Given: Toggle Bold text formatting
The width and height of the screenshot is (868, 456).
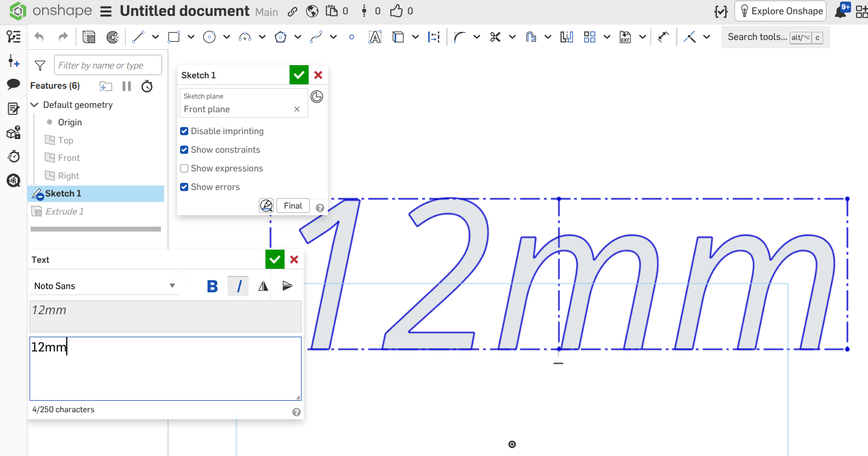Looking at the screenshot, I should click(213, 286).
